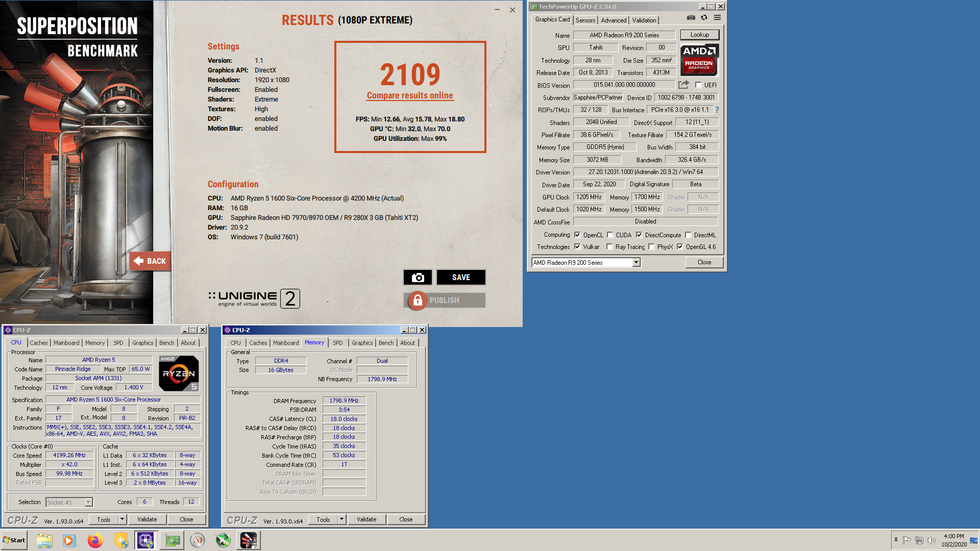Click the gauge speedometer taskbar icon
The width and height of the screenshot is (980, 551).
click(x=198, y=540)
